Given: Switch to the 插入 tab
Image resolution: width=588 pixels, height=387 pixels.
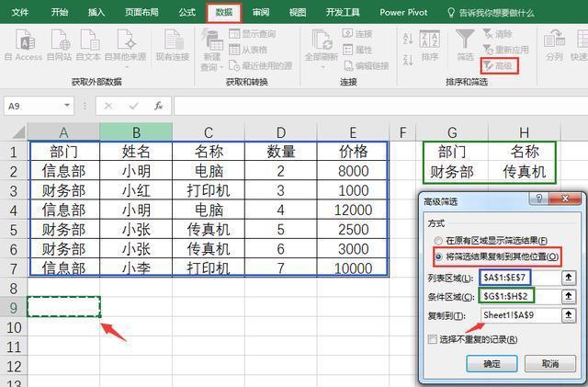Looking at the screenshot, I should tap(96, 12).
